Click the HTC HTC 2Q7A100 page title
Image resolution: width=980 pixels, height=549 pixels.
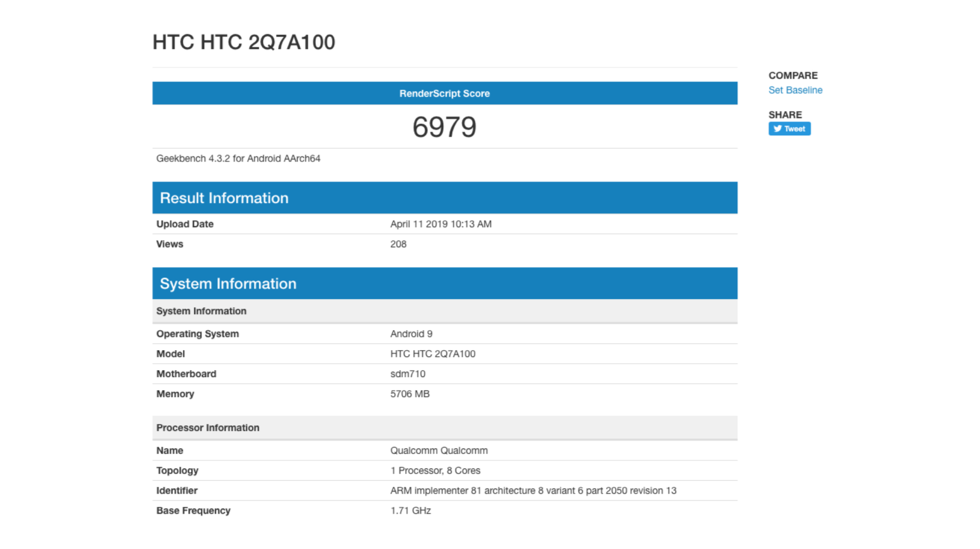coord(244,42)
